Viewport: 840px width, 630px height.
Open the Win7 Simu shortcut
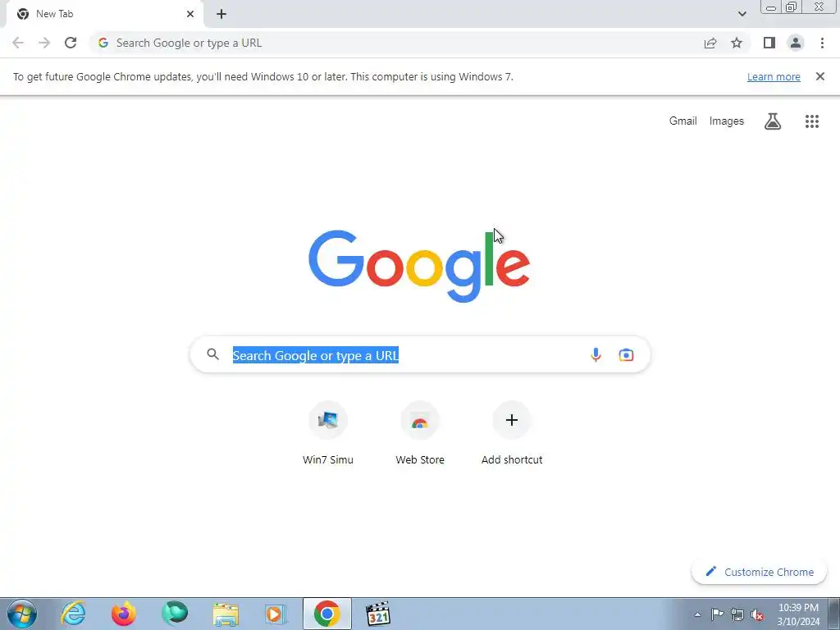point(328,433)
